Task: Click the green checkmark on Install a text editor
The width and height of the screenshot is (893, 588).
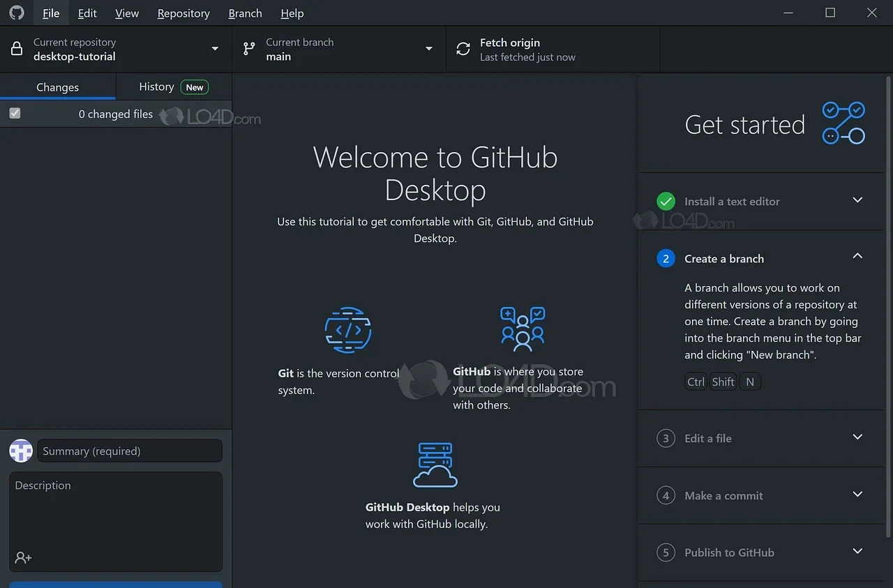Action: point(666,201)
